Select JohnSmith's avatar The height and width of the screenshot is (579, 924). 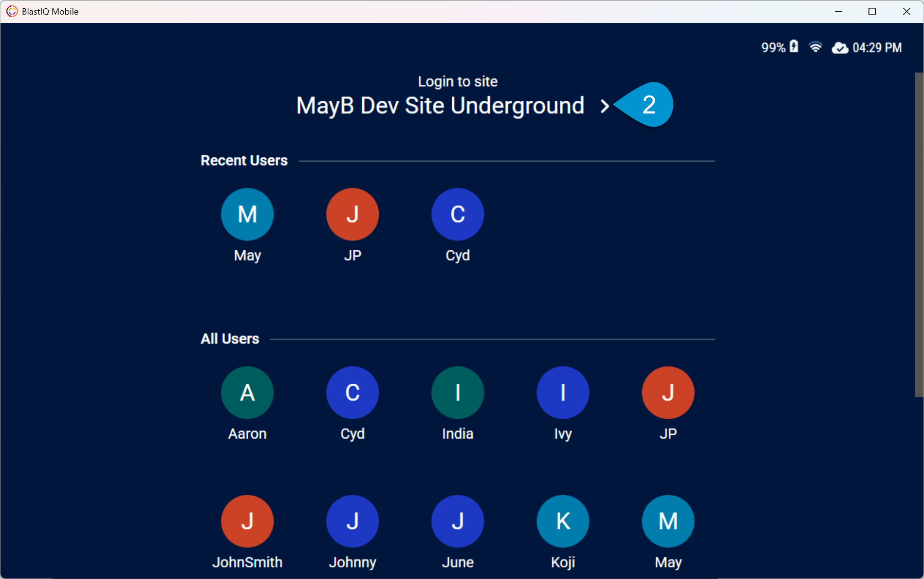247,521
